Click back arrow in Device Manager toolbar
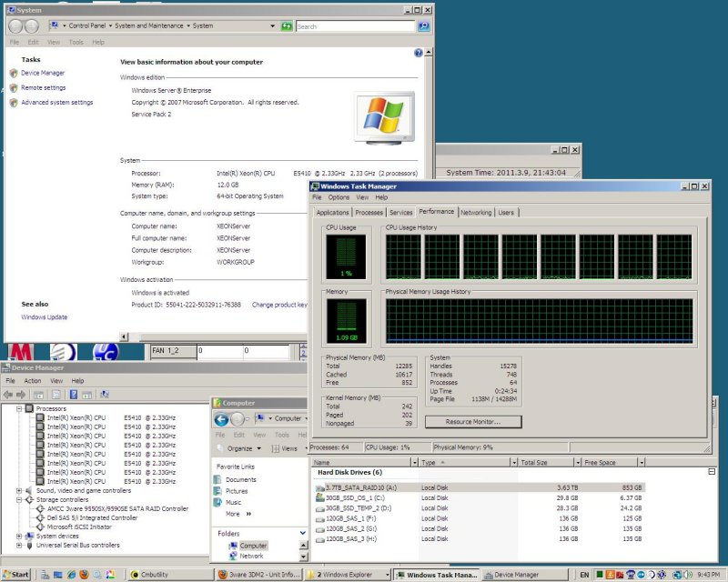The width and height of the screenshot is (728, 582). coord(8,395)
